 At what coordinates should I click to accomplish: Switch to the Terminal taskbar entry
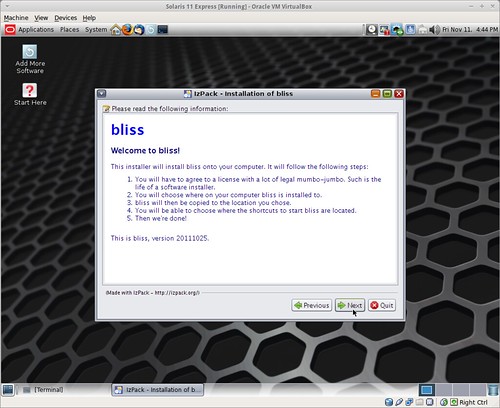pos(43,389)
